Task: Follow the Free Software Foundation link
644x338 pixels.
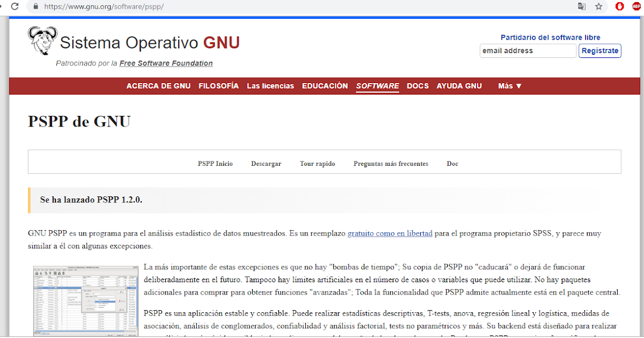Action: coord(166,63)
